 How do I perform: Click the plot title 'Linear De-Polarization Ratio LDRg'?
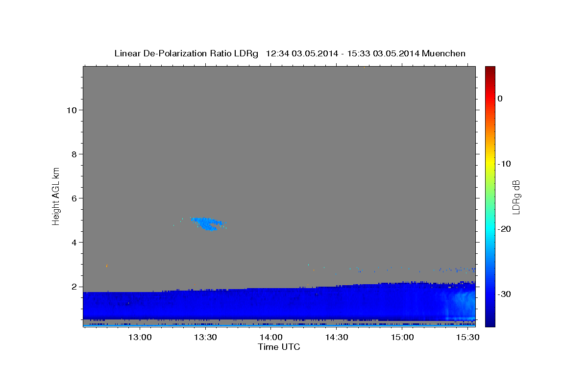[x=186, y=53]
